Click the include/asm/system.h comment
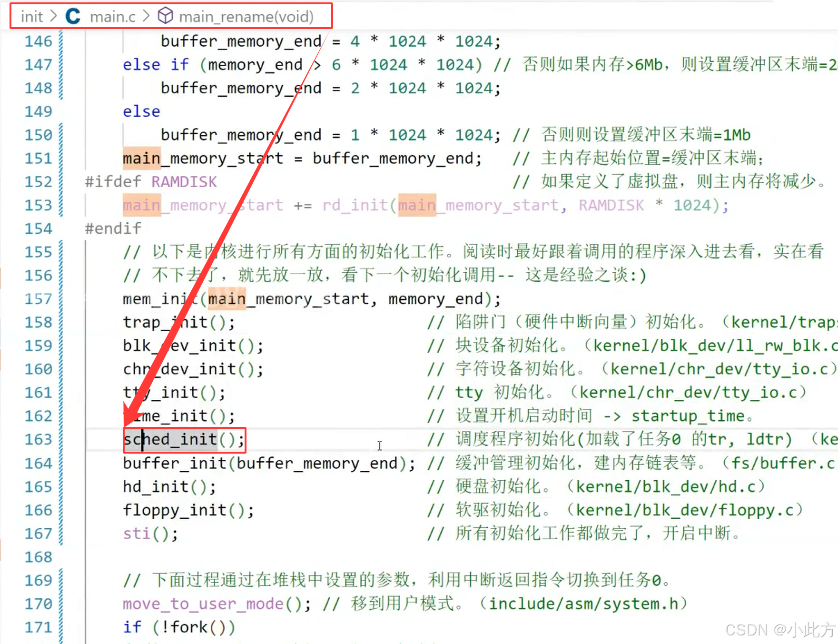The height and width of the screenshot is (644, 838). (x=583, y=604)
